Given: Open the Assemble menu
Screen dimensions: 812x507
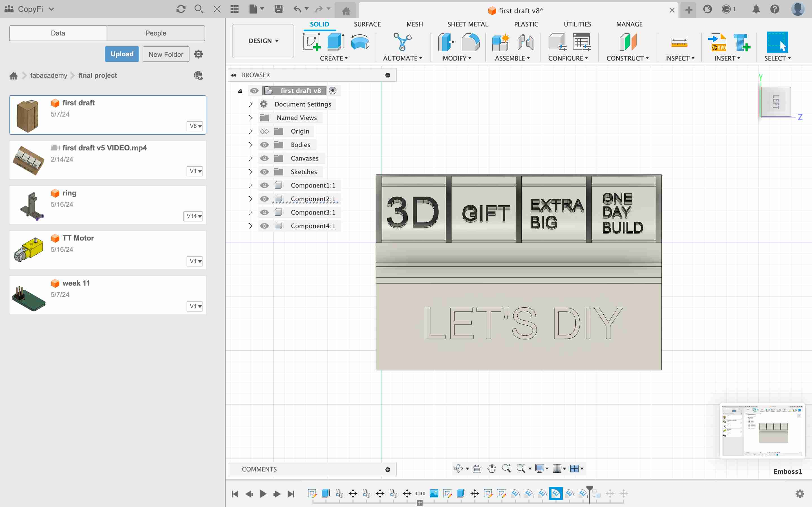Looking at the screenshot, I should (x=511, y=58).
